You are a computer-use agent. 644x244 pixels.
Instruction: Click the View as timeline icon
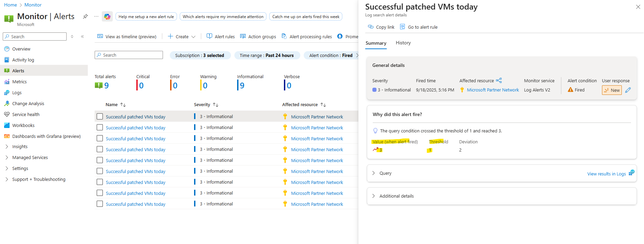[x=100, y=37]
